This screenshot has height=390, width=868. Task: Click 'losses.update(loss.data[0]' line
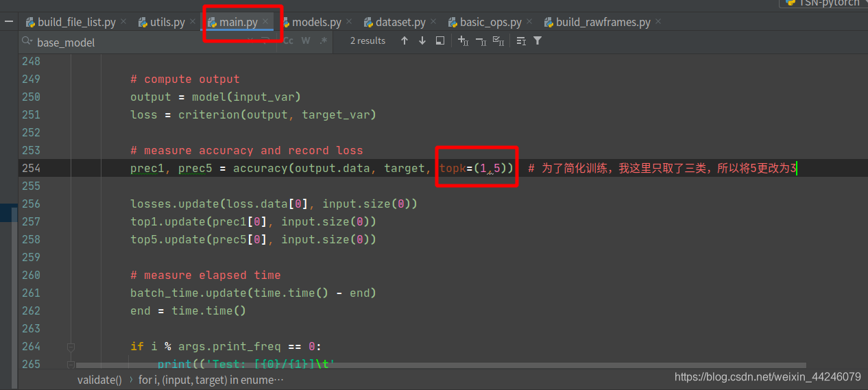click(274, 204)
